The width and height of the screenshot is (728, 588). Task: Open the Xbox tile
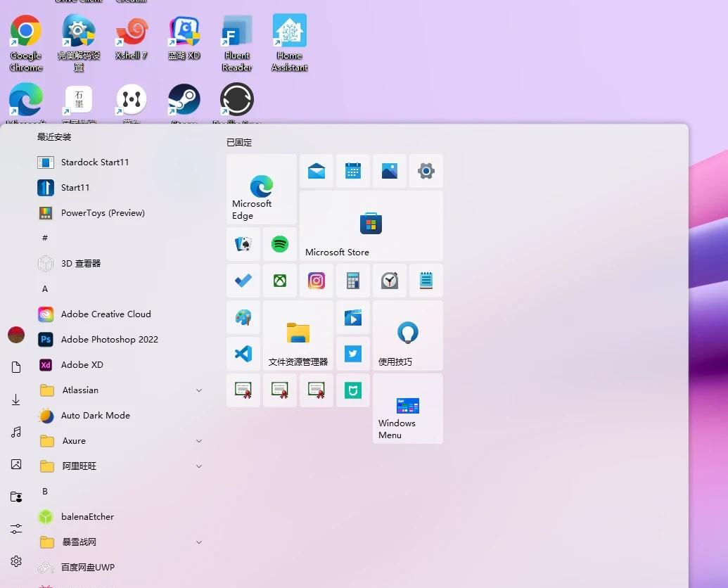coord(280,281)
